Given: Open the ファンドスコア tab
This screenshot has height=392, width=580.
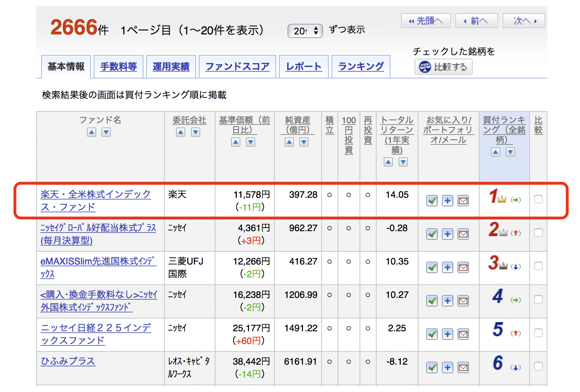Looking at the screenshot, I should 237,66.
